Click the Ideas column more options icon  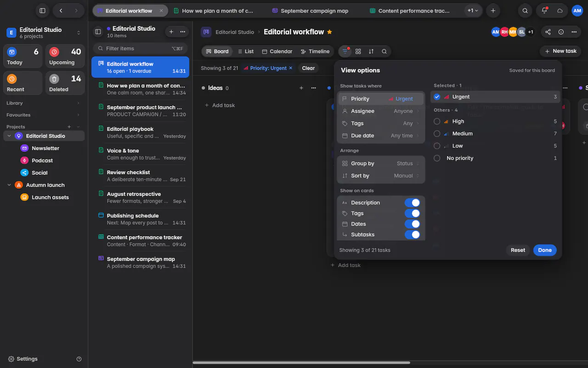pos(313,88)
